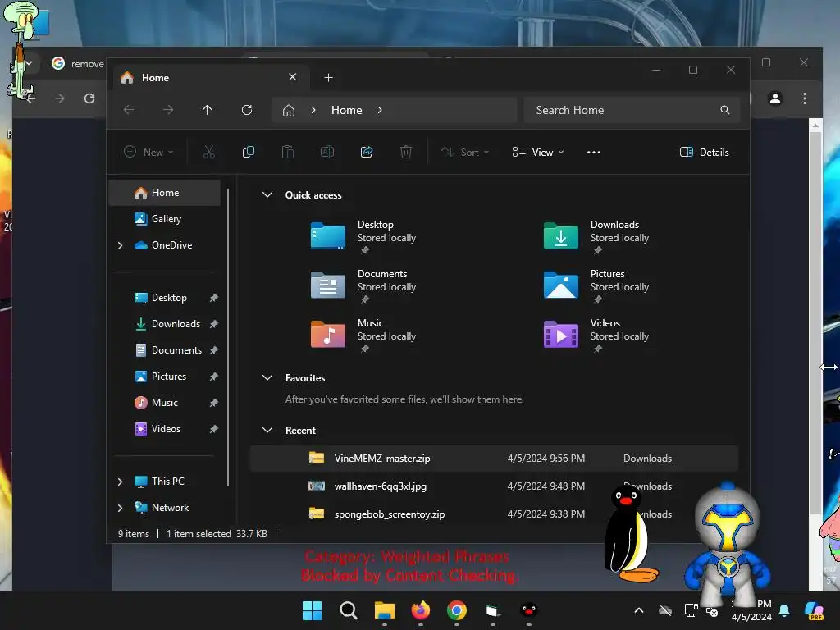Image resolution: width=840 pixels, height=630 pixels.
Task: Click the Share icon in toolbar
Action: tap(367, 152)
